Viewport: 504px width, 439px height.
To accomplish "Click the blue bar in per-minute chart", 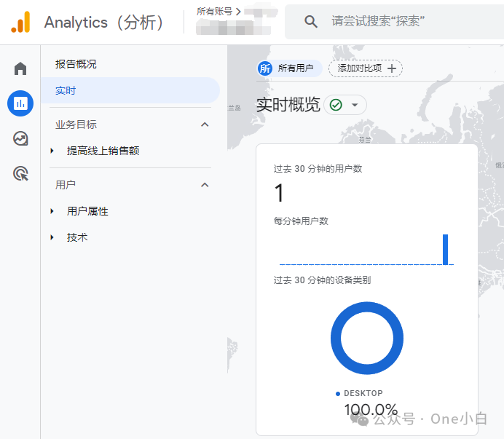I will click(445, 250).
